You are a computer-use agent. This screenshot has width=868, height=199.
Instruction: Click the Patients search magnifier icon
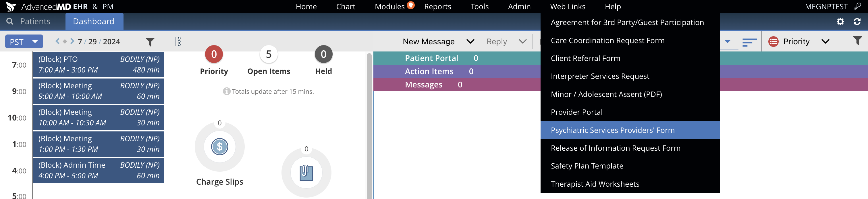tap(10, 21)
